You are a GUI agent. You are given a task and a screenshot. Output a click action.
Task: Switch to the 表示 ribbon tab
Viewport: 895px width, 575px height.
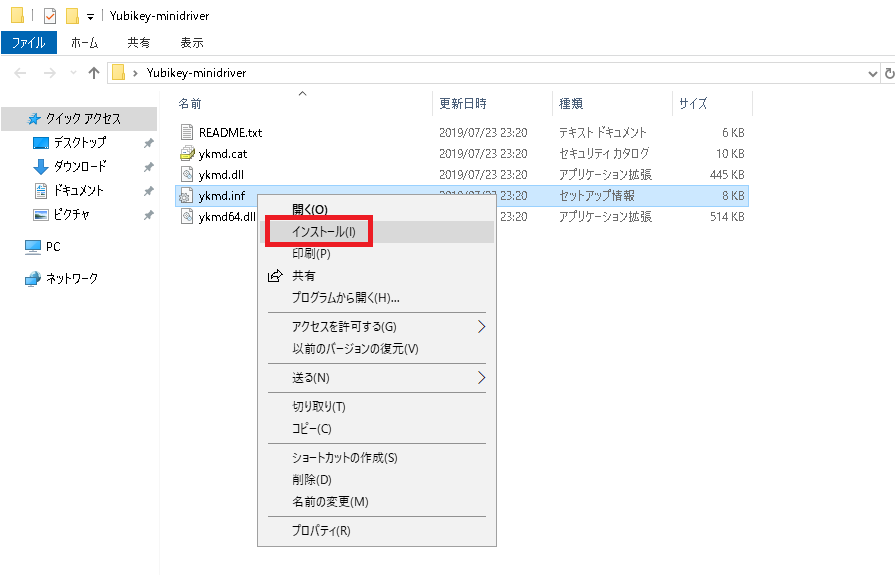click(x=192, y=43)
